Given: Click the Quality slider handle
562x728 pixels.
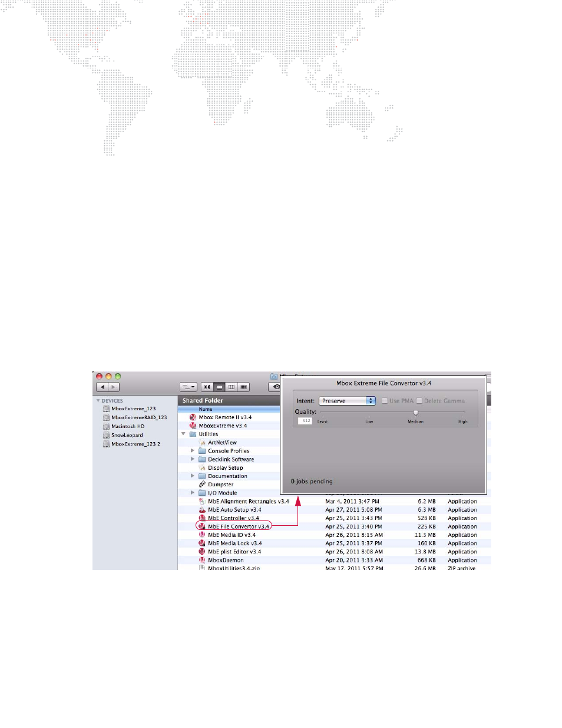Looking at the screenshot, I should click(x=416, y=413).
